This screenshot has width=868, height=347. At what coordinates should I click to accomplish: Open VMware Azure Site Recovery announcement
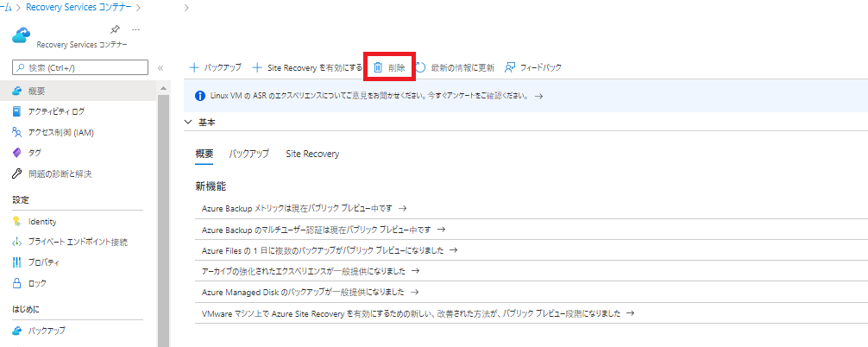click(412, 312)
